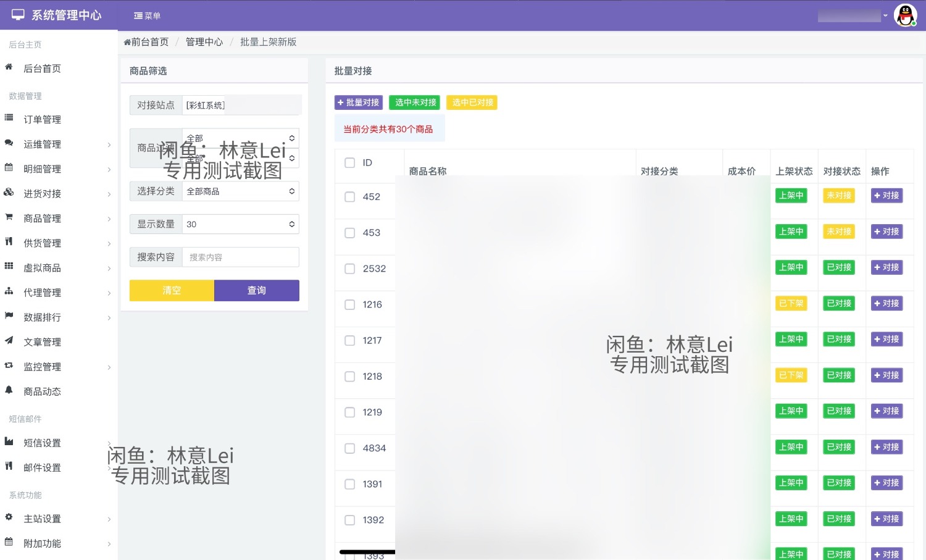
Task: Click 菜单 in the top navigation bar
Action: click(x=147, y=15)
